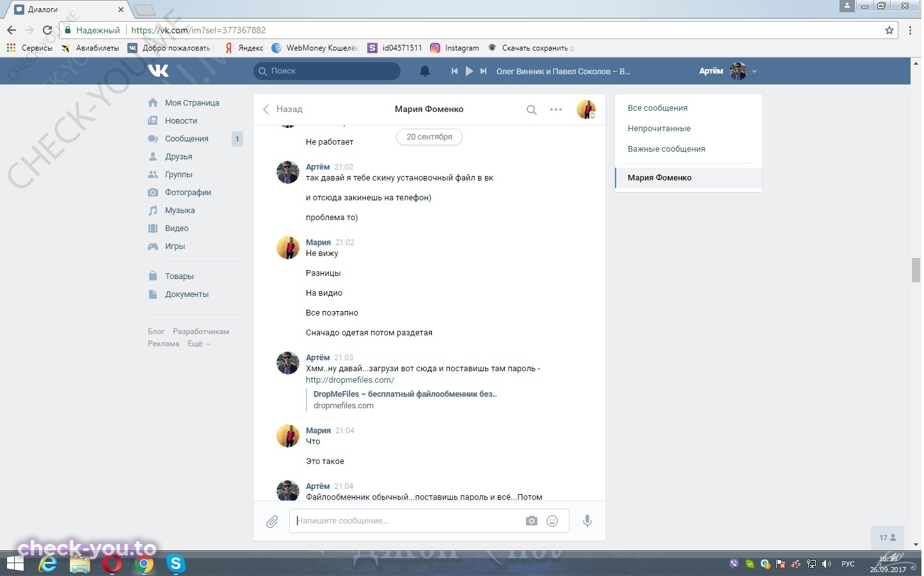Viewport: 924px width, 576px height.
Task: Attach a file with paperclip icon
Action: tap(272, 522)
